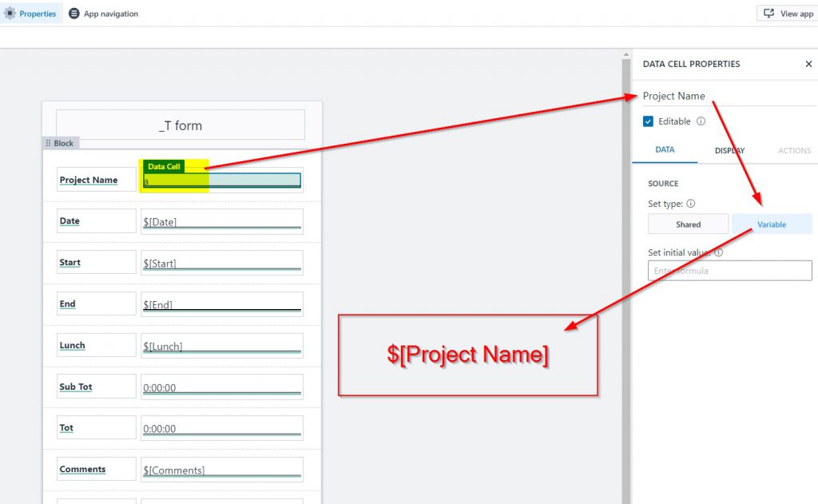Click the Properties gear icon

[10, 14]
